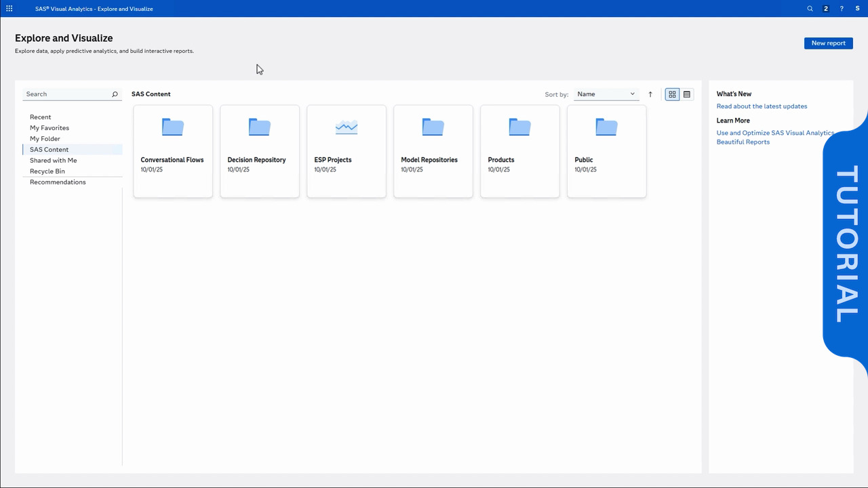Image resolution: width=868 pixels, height=488 pixels.
Task: Open the Model Repositories folder
Action: point(433,151)
